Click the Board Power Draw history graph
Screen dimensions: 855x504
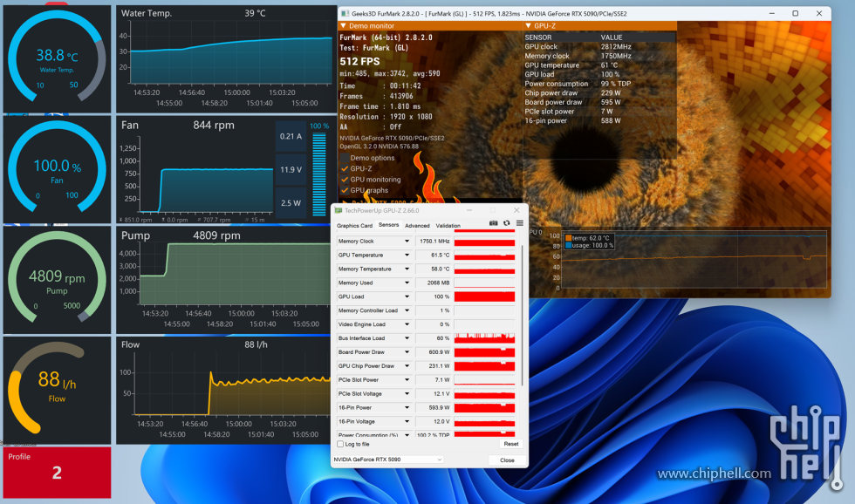tap(484, 352)
